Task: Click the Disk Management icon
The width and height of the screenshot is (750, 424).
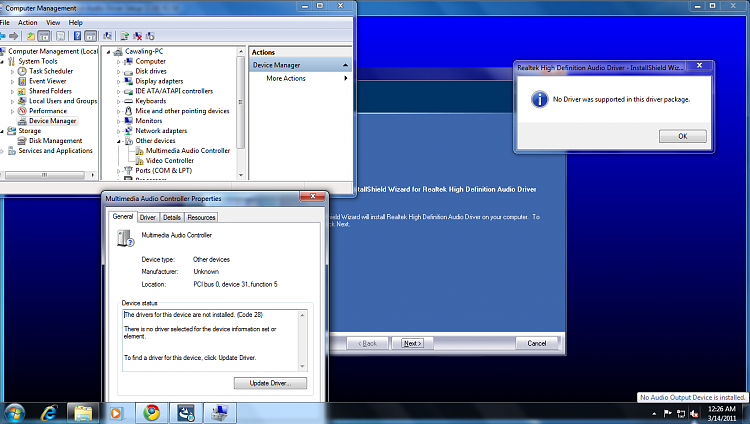Action: coord(22,141)
